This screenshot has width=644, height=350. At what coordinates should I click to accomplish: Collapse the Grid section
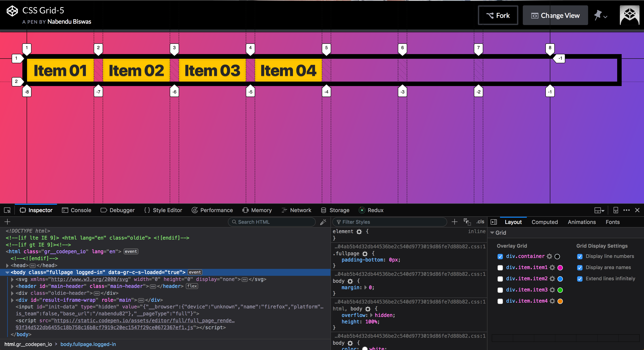click(x=492, y=233)
